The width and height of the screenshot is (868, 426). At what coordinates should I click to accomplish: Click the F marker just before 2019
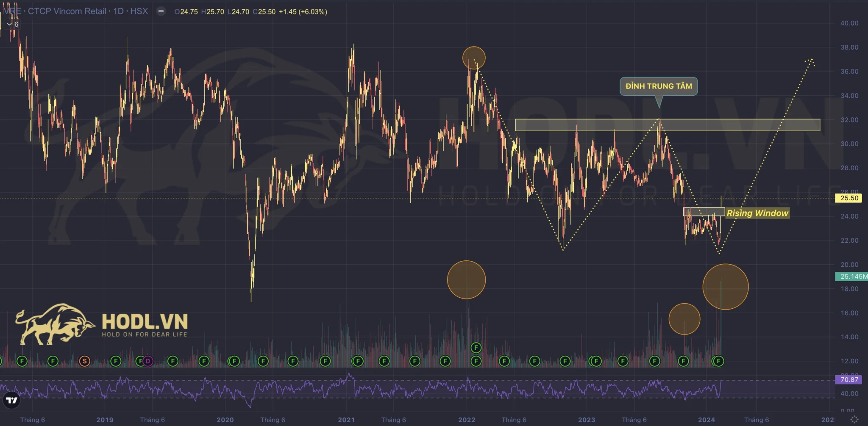click(53, 361)
